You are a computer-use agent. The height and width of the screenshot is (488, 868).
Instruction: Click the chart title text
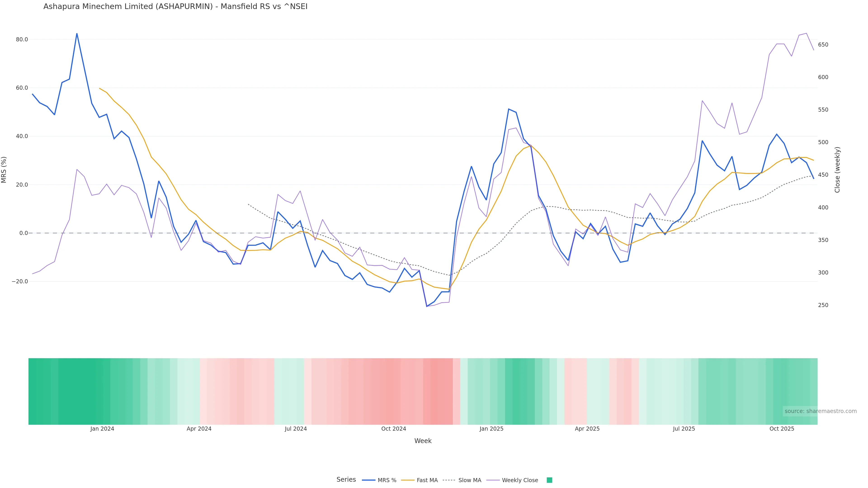(175, 7)
